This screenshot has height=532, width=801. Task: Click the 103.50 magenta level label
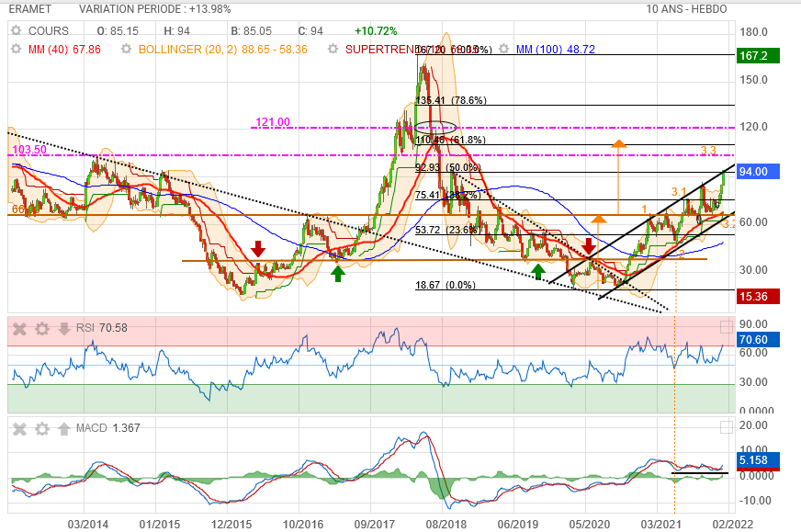coord(29,150)
